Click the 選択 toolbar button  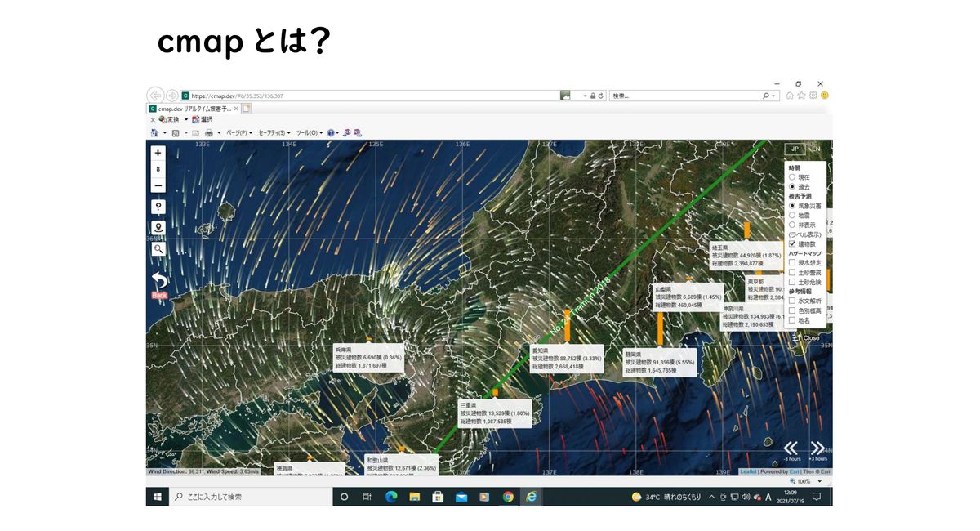(x=202, y=119)
